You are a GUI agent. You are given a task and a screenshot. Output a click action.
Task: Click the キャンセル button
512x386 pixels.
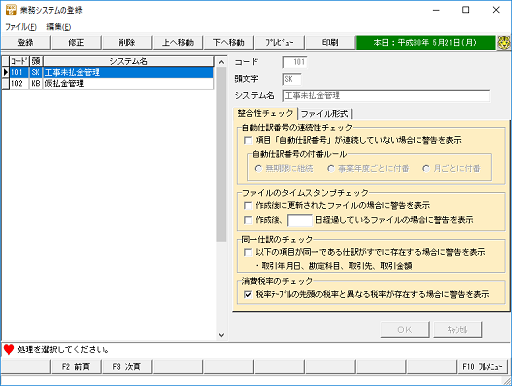[x=458, y=330]
